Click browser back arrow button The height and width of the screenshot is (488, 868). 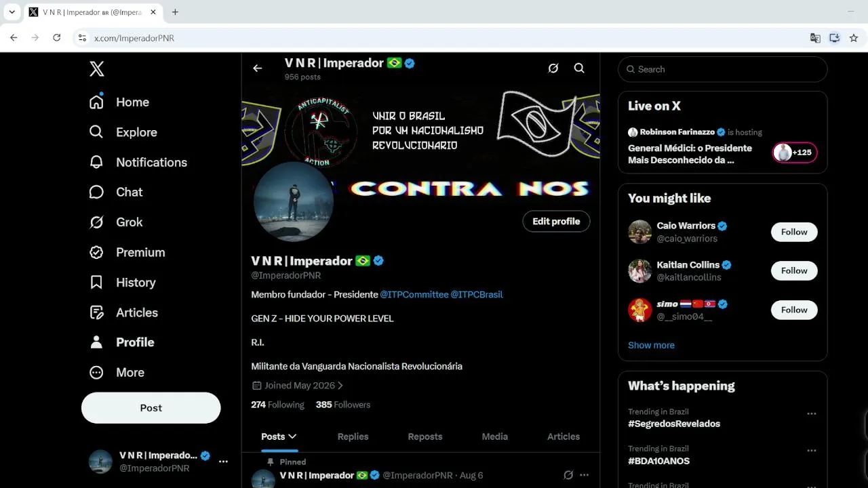(x=14, y=38)
